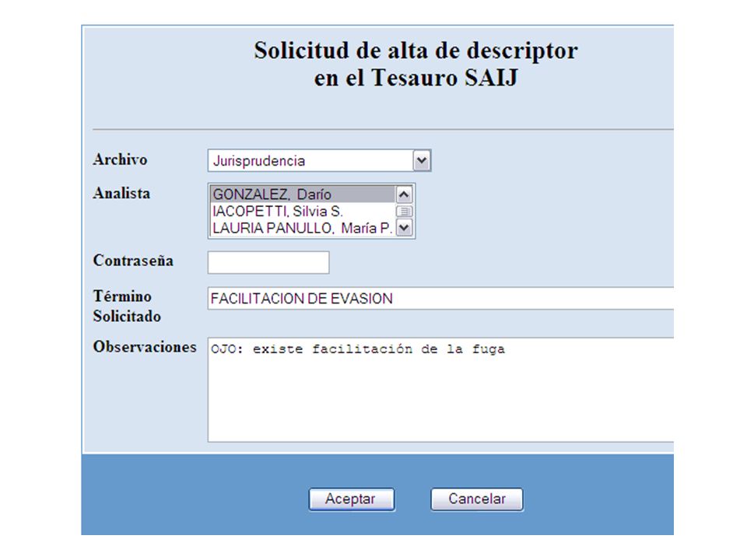This screenshot has height=560, width=747.
Task: Focus the Contraseña password field
Action: point(268,262)
